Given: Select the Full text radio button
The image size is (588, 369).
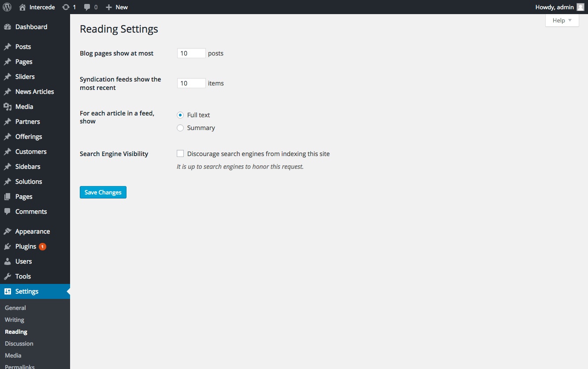Looking at the screenshot, I should [180, 115].
